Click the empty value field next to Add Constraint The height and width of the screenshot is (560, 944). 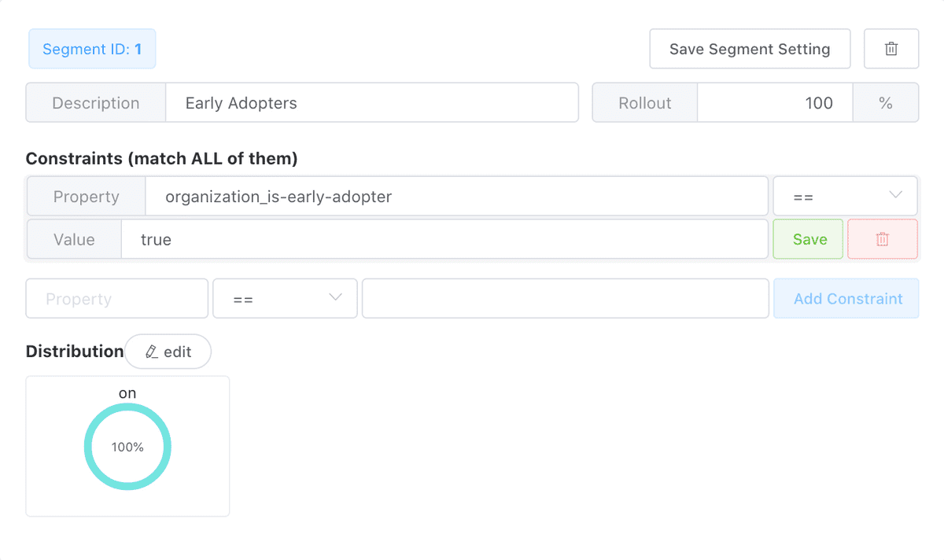point(566,299)
